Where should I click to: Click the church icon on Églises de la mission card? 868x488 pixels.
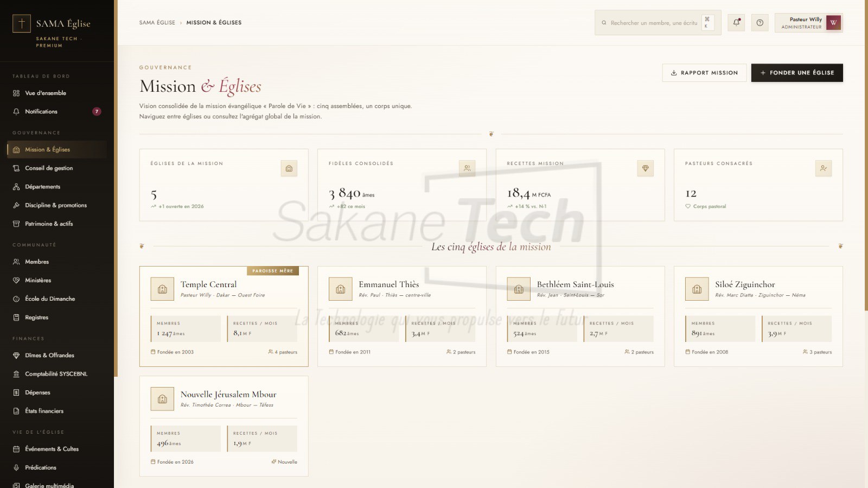[289, 168]
